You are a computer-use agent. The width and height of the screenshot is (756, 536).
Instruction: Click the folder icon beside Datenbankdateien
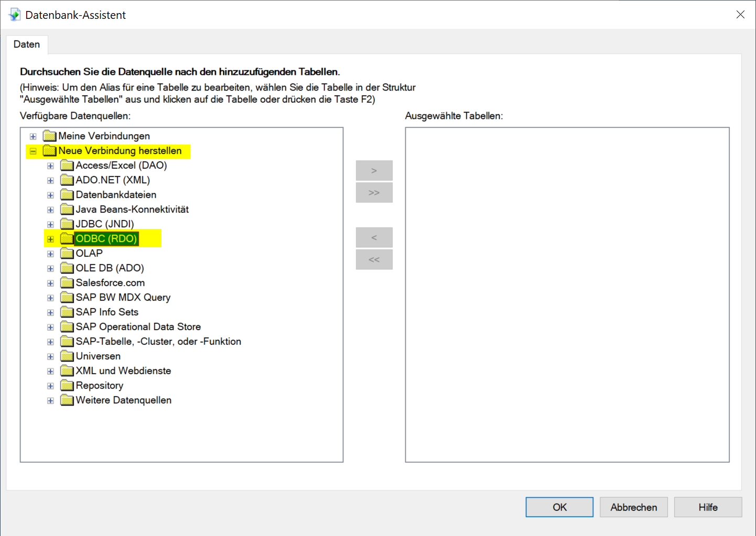pyautogui.click(x=67, y=195)
